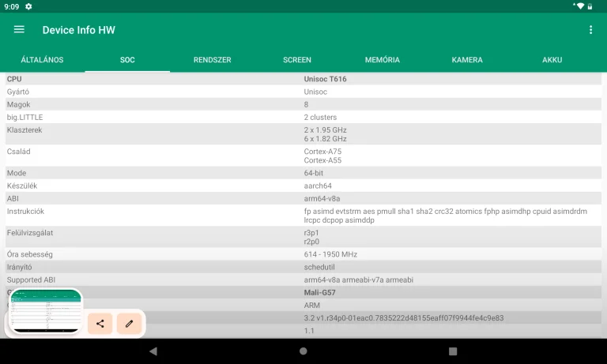Open the SCREEN tab

tap(297, 60)
